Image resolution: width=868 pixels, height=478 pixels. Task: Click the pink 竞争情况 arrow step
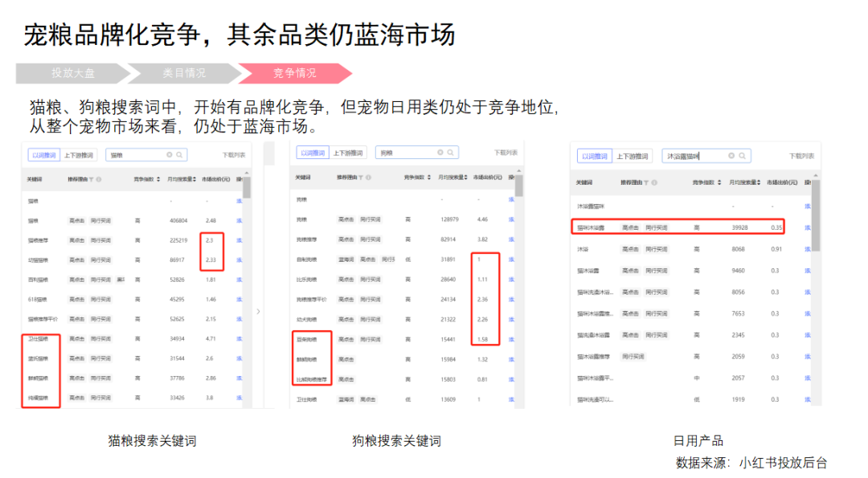pos(294,73)
